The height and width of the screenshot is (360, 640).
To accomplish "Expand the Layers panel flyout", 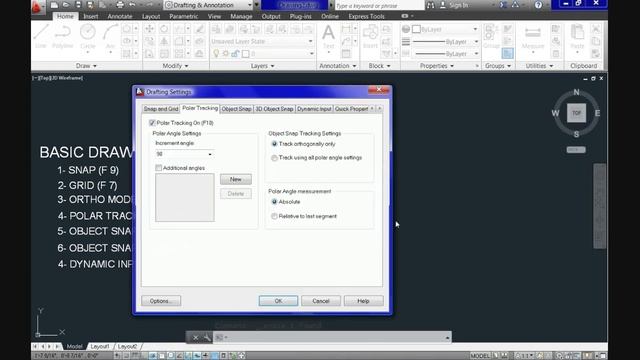I will click(x=262, y=66).
